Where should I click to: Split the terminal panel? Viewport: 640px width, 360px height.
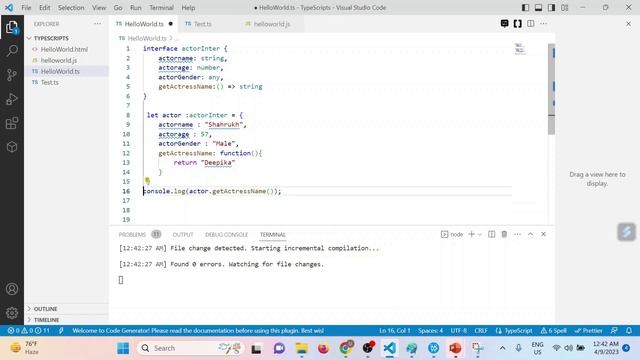click(491, 234)
